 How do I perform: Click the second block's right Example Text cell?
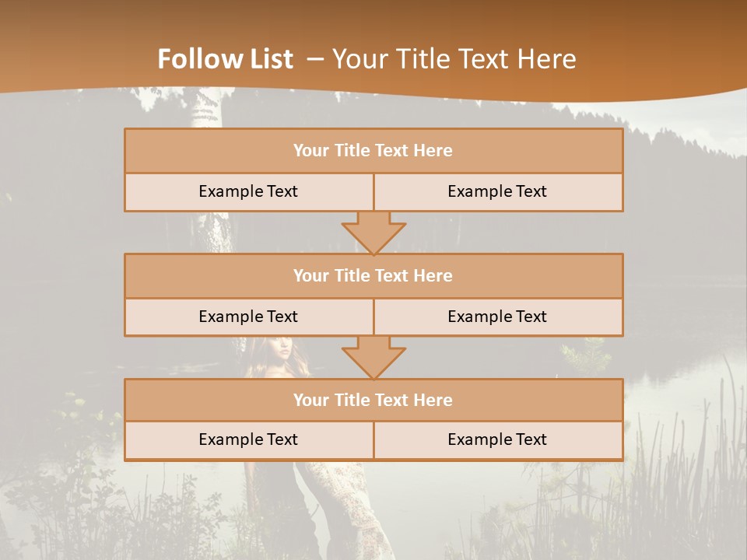(499, 317)
